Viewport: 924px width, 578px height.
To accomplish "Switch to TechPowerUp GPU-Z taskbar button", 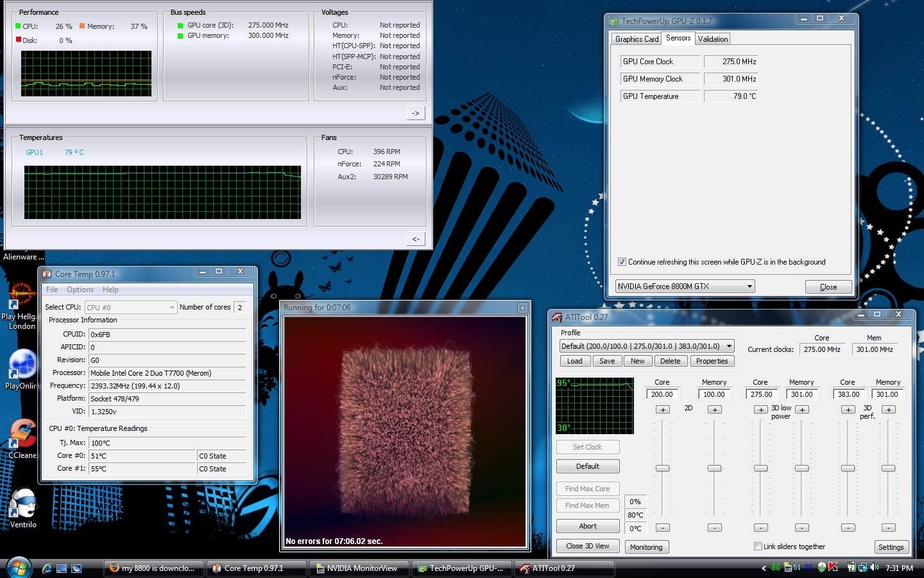I will point(461,568).
